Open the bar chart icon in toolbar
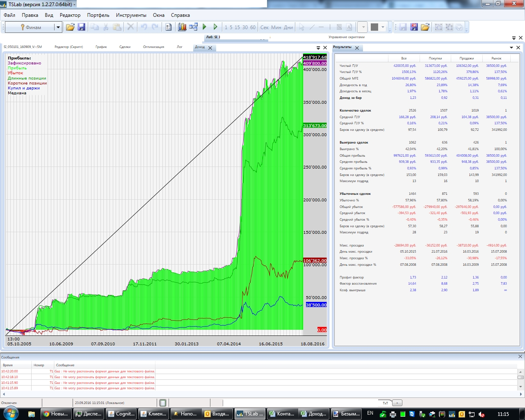Image resolution: width=525 pixels, height=420 pixels. pos(182,27)
